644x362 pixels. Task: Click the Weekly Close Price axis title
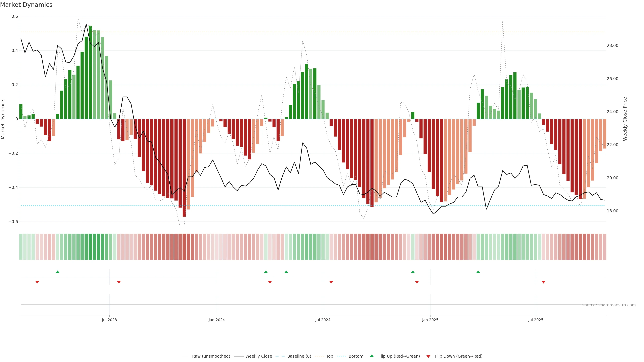coord(625,119)
